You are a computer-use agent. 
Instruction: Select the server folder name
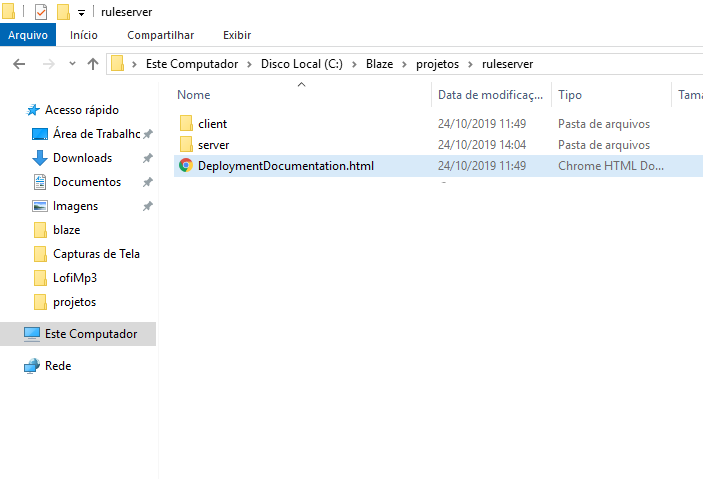tap(213, 145)
